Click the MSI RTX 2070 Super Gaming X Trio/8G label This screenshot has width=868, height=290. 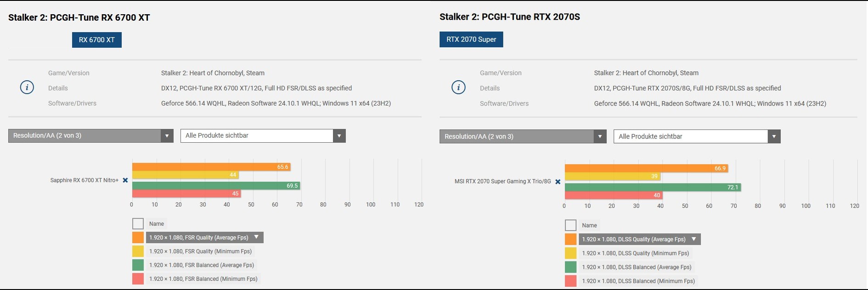502,181
